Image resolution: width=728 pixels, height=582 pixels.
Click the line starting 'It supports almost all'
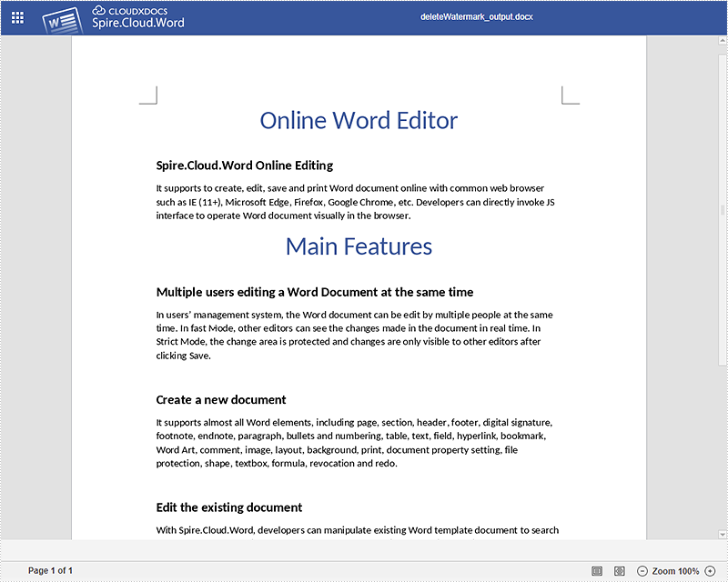(x=354, y=422)
